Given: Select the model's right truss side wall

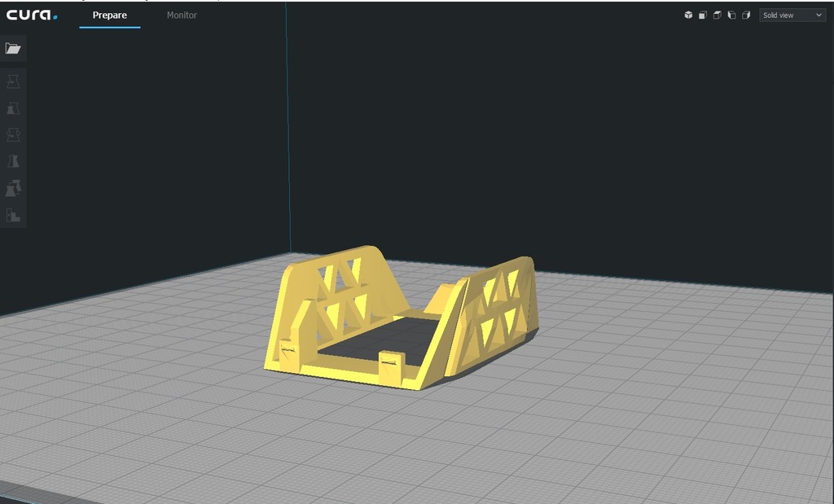Looking at the screenshot, I should 497,309.
